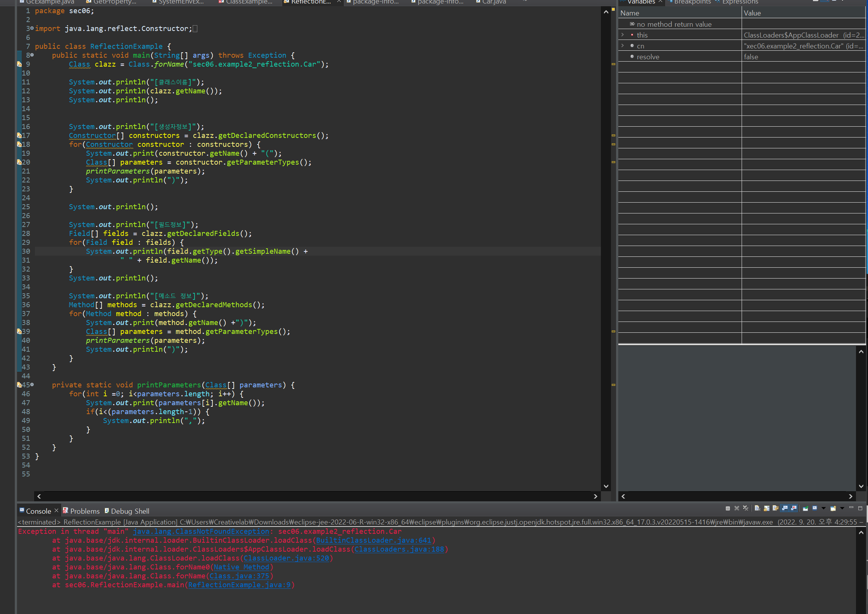868x614 pixels.
Task: Click the ClassLoaders$AppClassLoader value cell
Action: point(804,35)
